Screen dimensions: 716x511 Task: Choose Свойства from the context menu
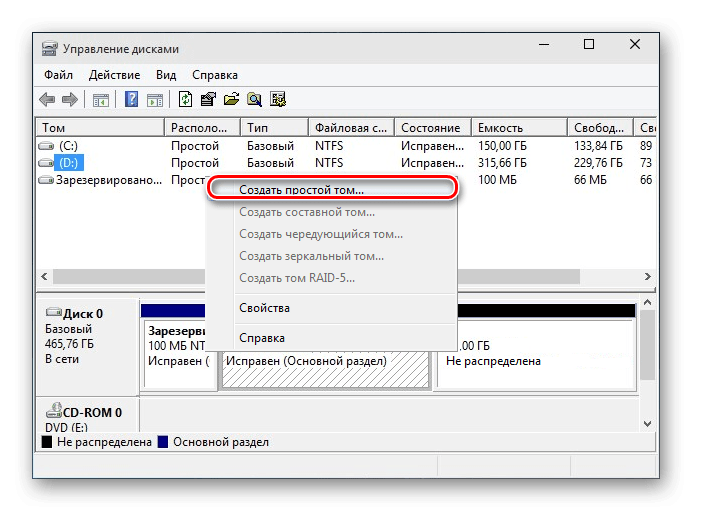point(264,308)
